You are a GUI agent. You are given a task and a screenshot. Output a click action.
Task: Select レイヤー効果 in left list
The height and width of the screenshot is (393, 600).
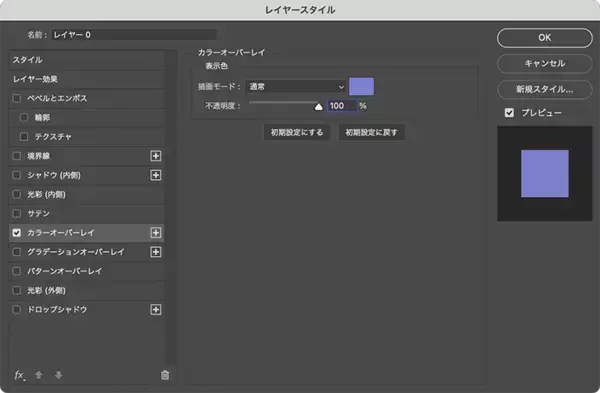pos(86,79)
